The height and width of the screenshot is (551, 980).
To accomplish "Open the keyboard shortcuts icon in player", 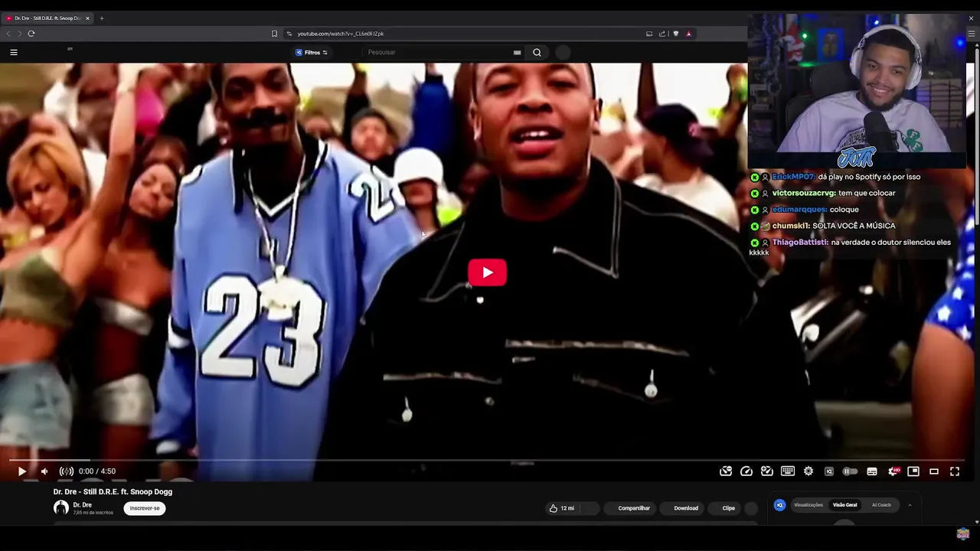I will click(x=788, y=471).
